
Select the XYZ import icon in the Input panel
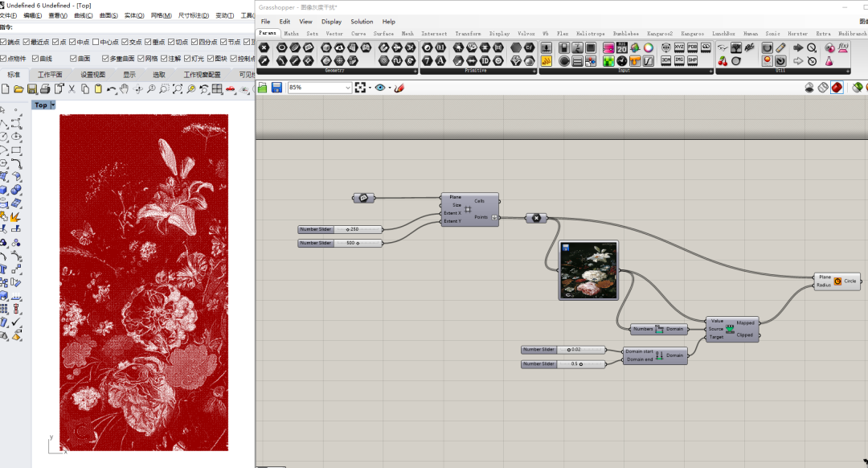(x=679, y=48)
